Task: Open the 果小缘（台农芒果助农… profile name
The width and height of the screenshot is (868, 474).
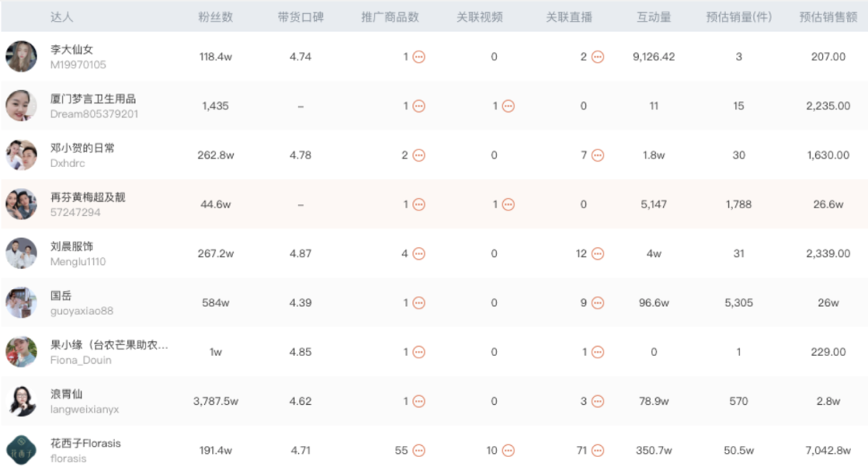Action: point(109,345)
